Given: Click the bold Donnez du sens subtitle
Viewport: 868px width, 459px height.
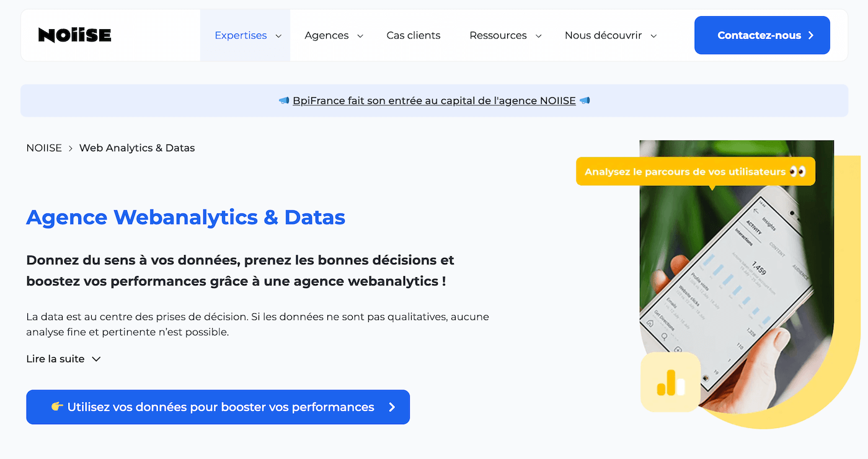Looking at the screenshot, I should coord(240,270).
